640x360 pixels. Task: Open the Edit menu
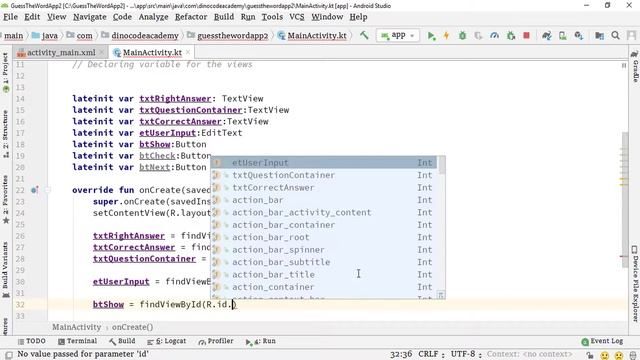(32, 17)
